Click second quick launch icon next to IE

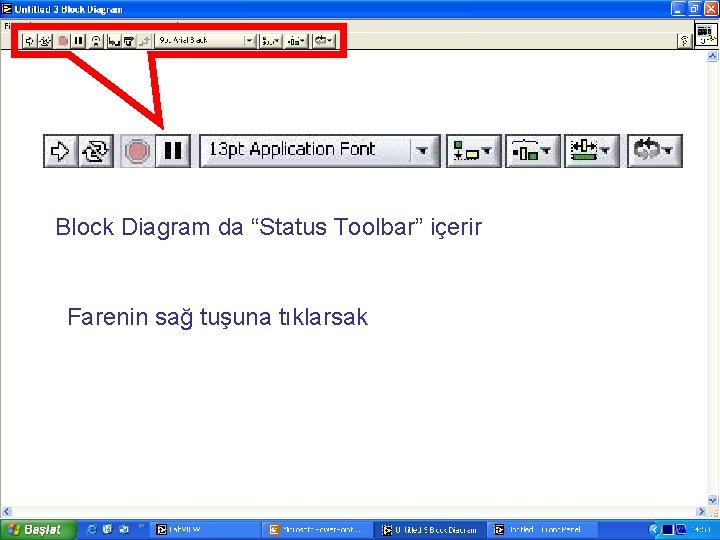point(107,529)
